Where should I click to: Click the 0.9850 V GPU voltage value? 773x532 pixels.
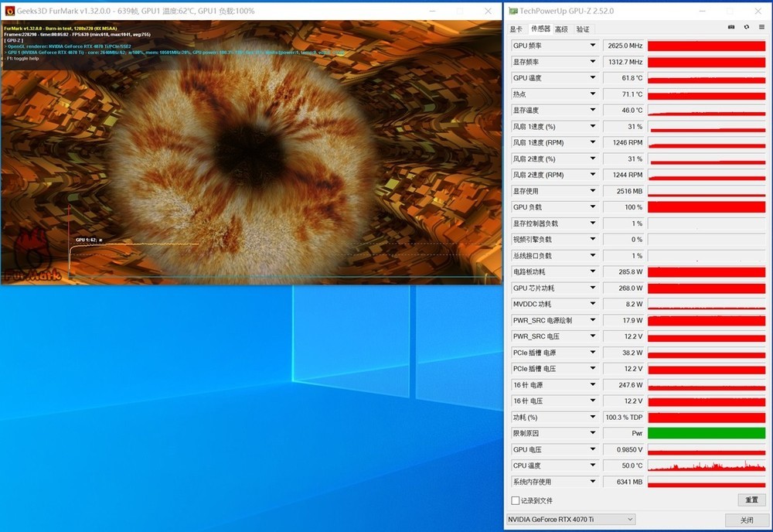coord(624,449)
